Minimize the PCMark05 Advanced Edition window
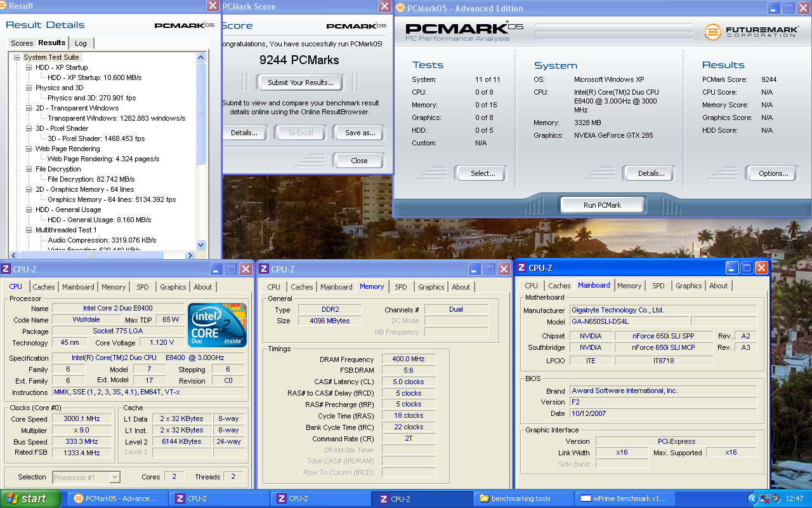 775,8
